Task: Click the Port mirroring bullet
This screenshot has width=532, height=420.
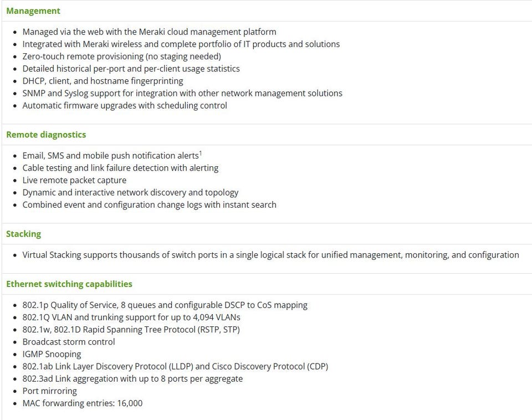Action: (49, 391)
